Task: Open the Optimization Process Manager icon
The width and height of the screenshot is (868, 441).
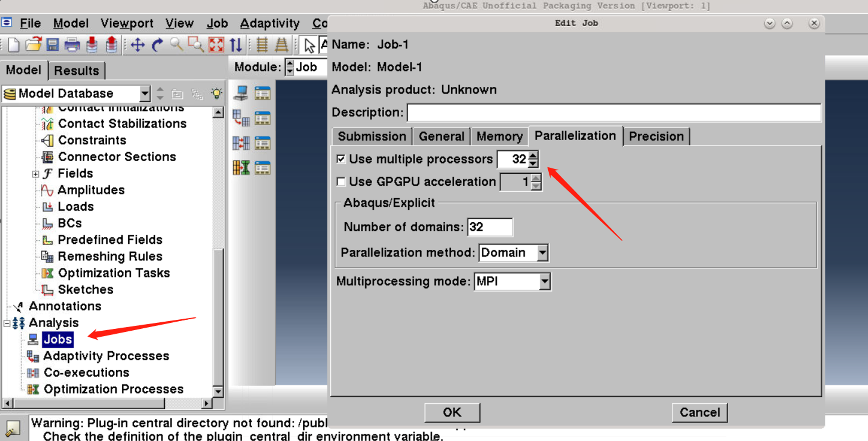Action: tap(262, 167)
